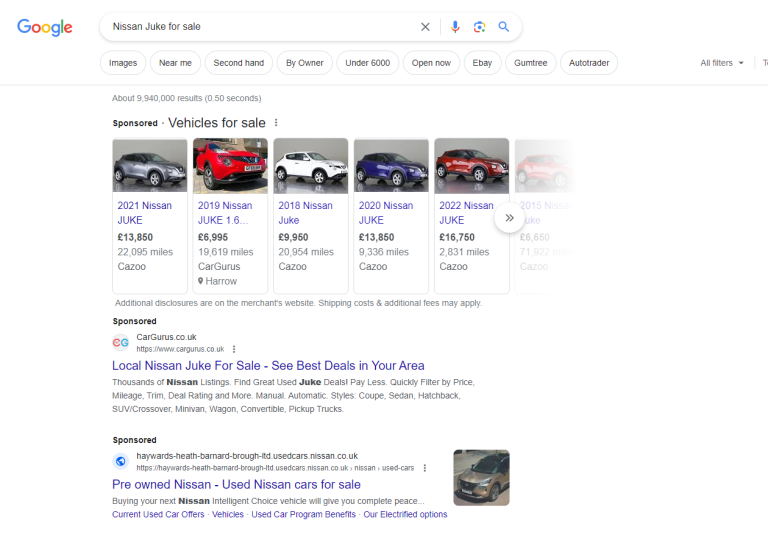Image resolution: width=768 pixels, height=535 pixels.
Task: Select the Under 6000 filter chip
Action: pos(368,63)
